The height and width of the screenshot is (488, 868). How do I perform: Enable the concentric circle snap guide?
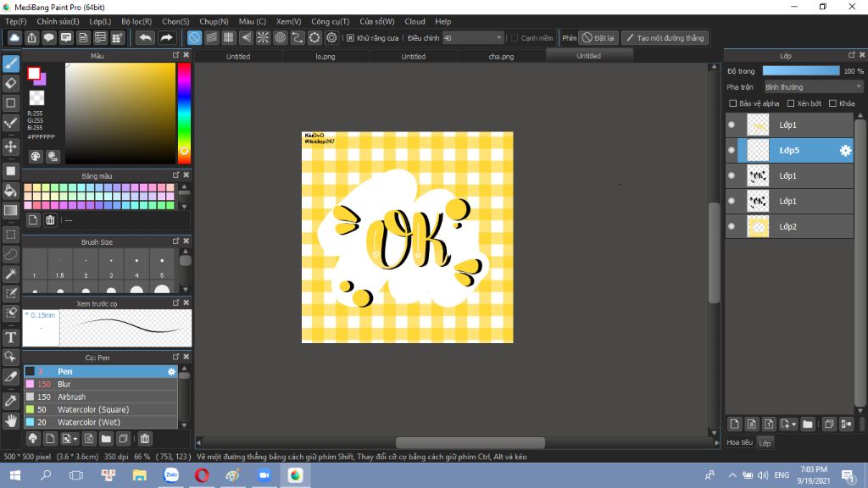point(280,37)
